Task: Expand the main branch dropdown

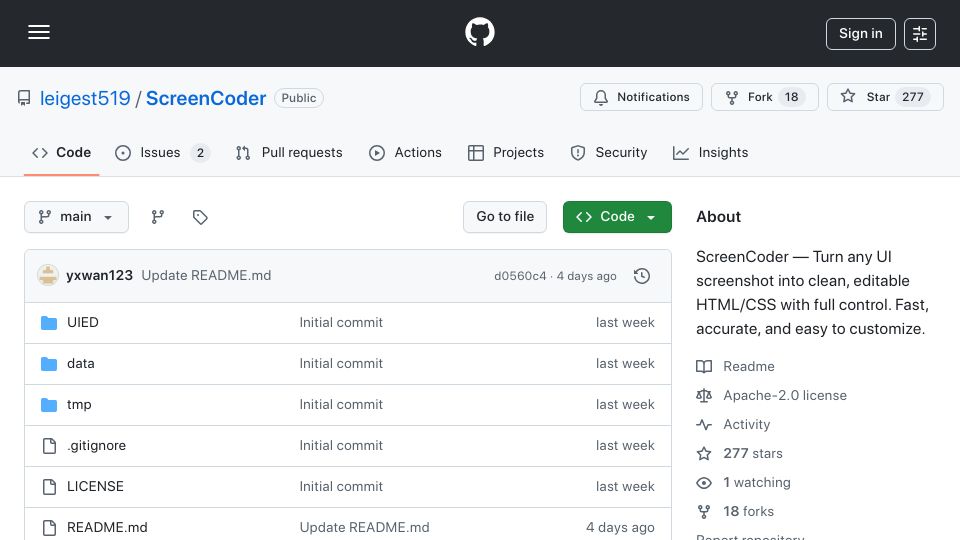Action: (x=77, y=217)
